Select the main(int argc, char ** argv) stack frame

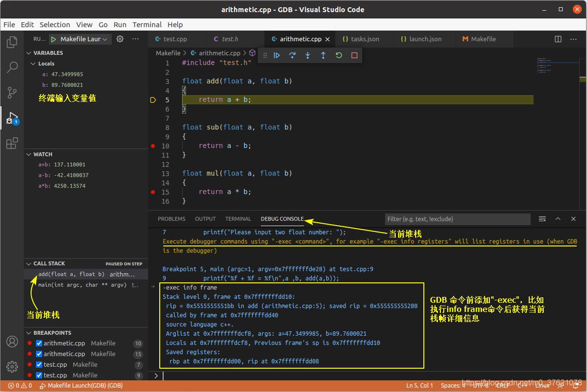point(86,285)
